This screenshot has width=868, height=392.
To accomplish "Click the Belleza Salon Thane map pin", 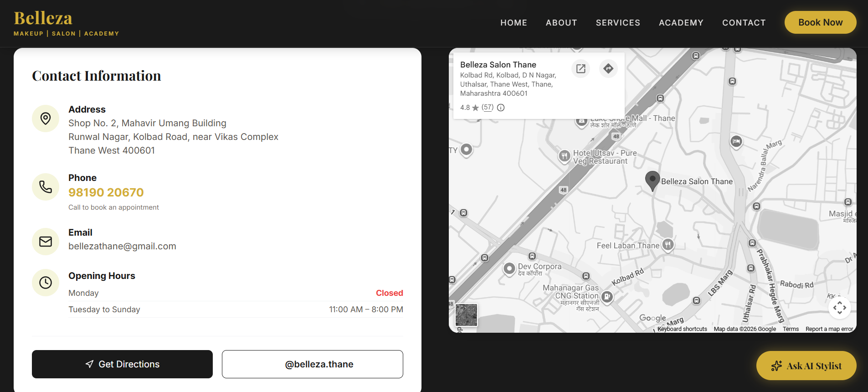I will (x=652, y=181).
